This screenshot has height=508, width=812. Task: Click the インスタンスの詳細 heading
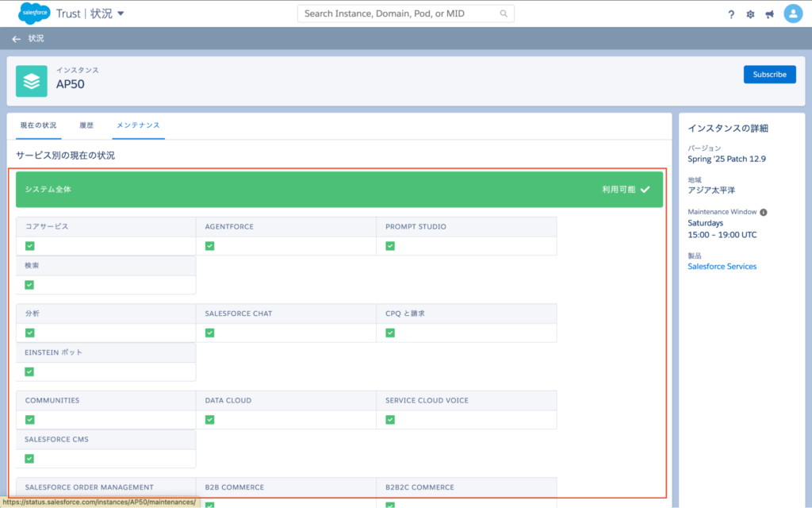(x=728, y=129)
